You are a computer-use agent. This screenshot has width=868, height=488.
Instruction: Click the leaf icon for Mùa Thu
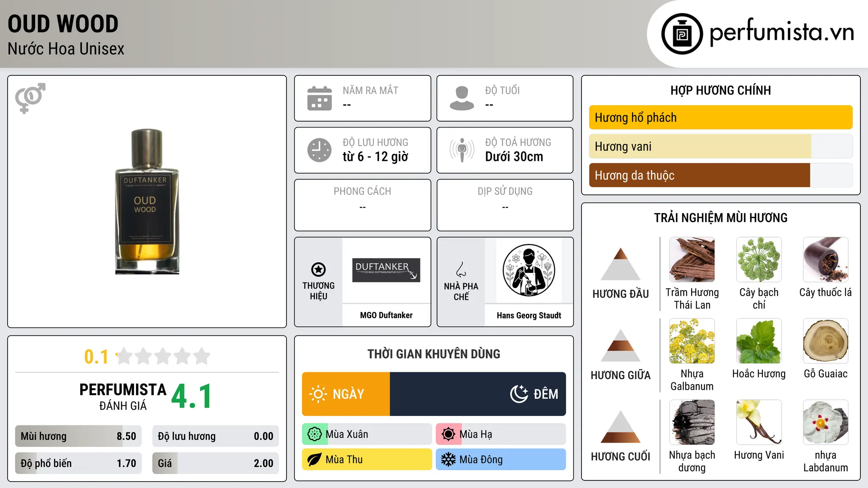[x=314, y=460]
